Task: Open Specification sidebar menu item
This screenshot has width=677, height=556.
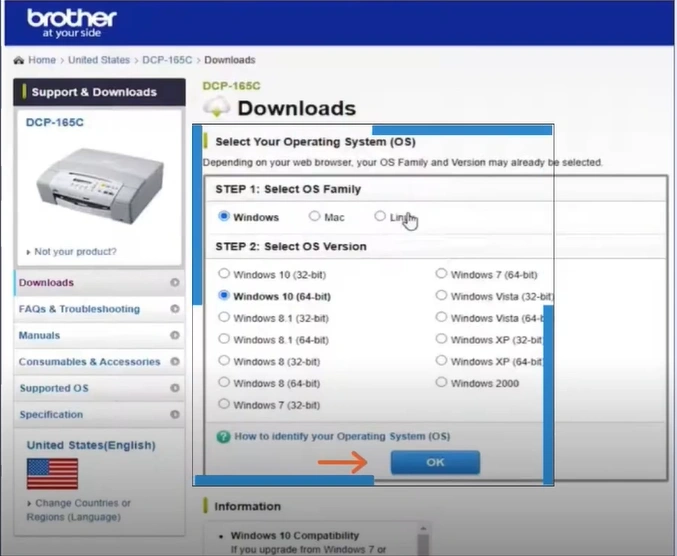Action: tap(51, 415)
